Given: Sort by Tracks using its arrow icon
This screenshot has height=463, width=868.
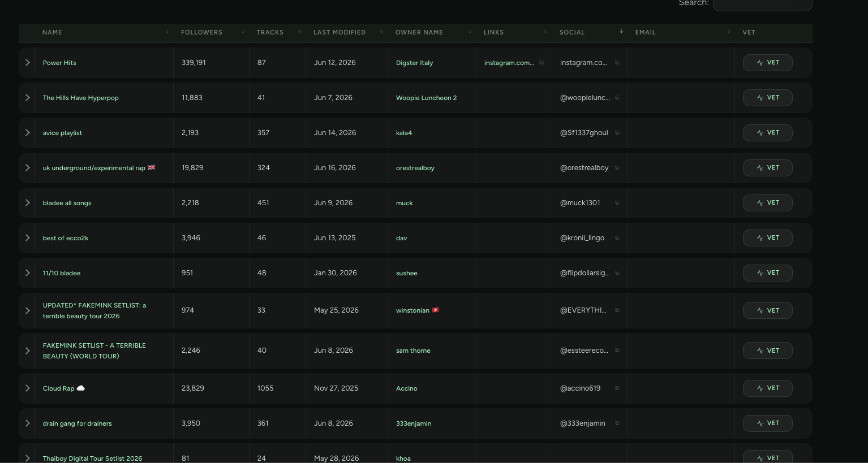Looking at the screenshot, I should click(300, 32).
